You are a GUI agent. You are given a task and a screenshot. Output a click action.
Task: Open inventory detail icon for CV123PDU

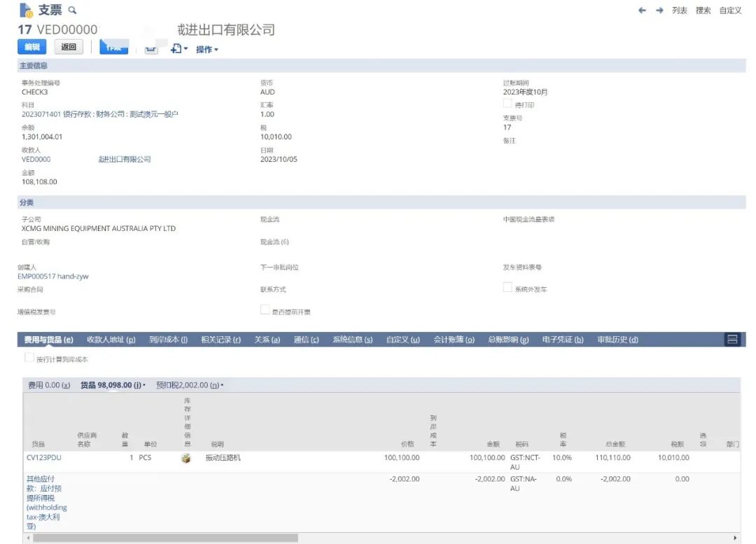click(x=186, y=458)
